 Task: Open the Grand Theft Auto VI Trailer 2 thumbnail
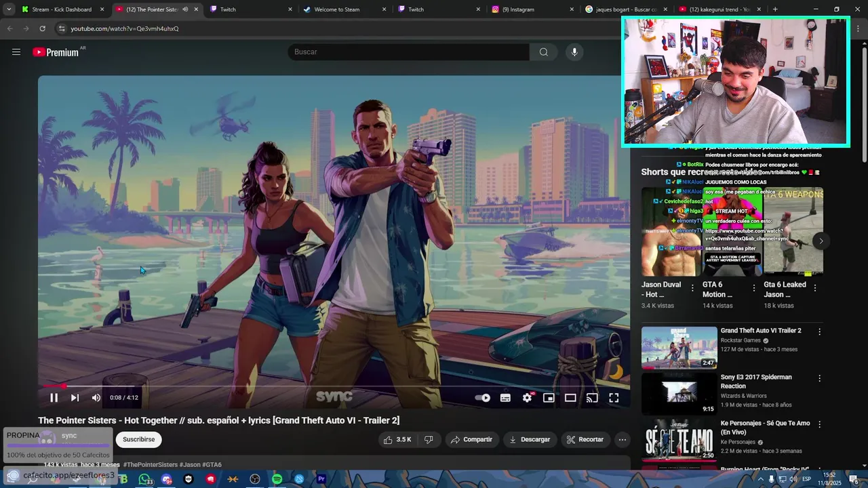(679, 348)
